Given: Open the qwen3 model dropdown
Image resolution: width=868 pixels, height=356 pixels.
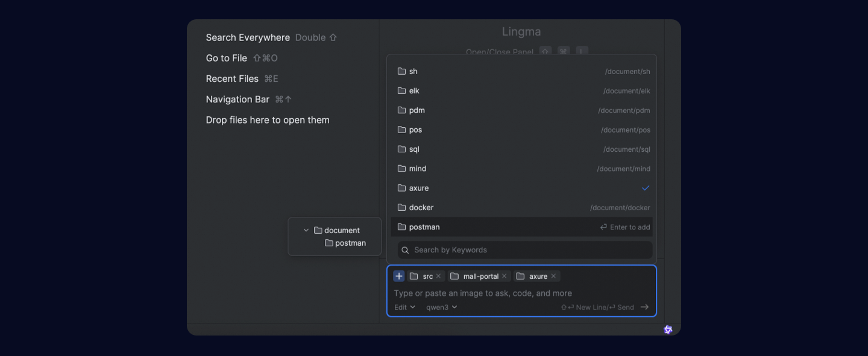Looking at the screenshot, I should click(x=441, y=307).
